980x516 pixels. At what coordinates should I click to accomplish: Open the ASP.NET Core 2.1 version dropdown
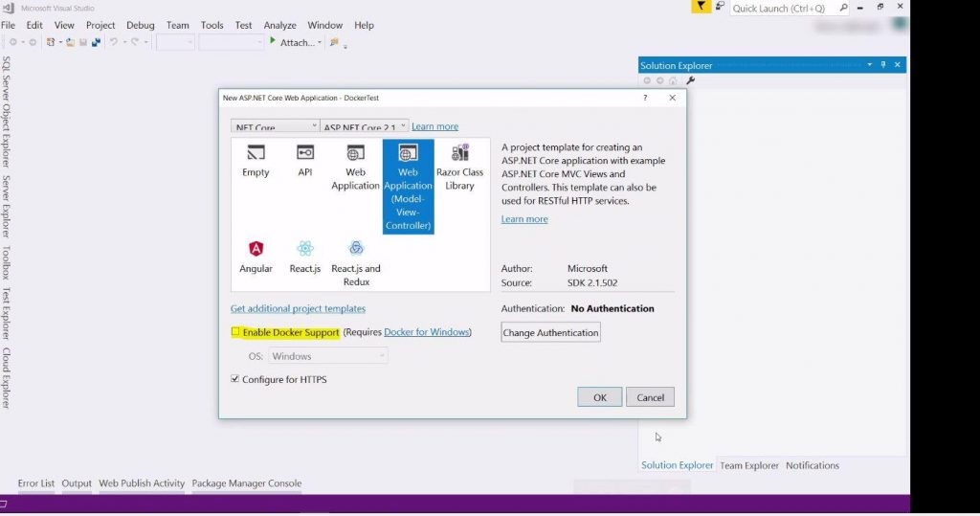click(365, 126)
